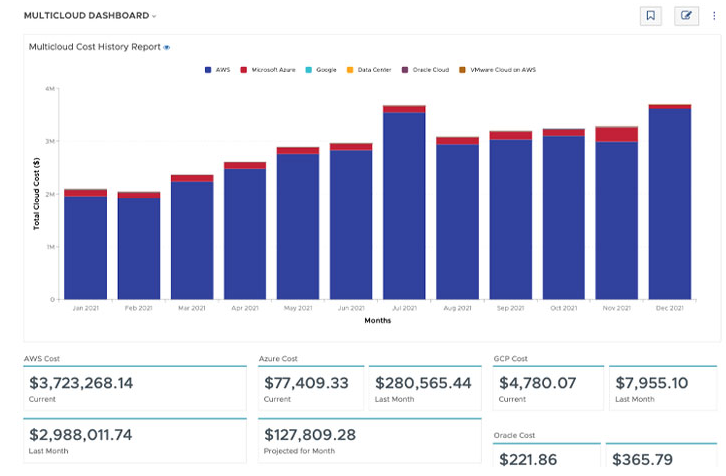Viewport: 726px width, 476px height.
Task: Click the VMware Cloud on AWS legend swatch
Action: [462, 70]
